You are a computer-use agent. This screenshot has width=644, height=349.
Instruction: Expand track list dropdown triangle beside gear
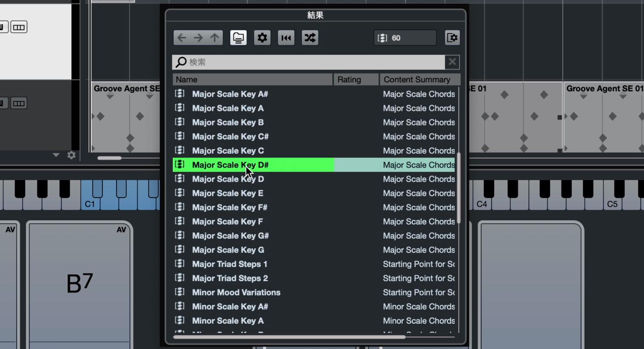56,155
